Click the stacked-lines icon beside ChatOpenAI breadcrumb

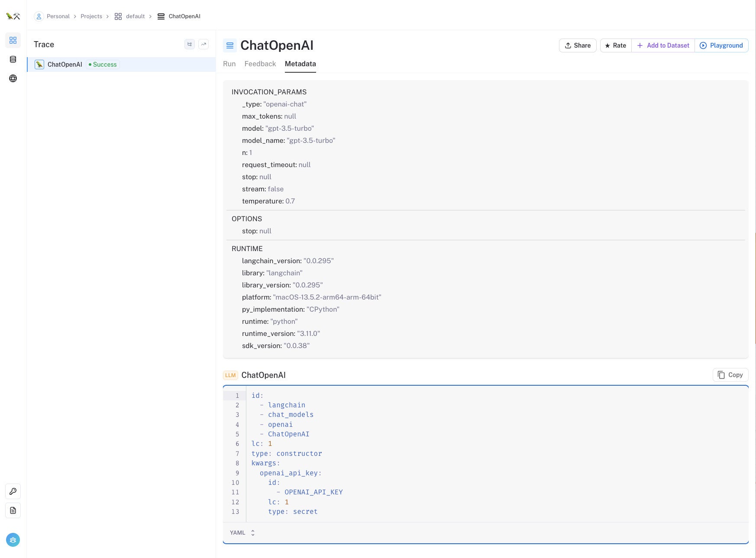pos(161,16)
